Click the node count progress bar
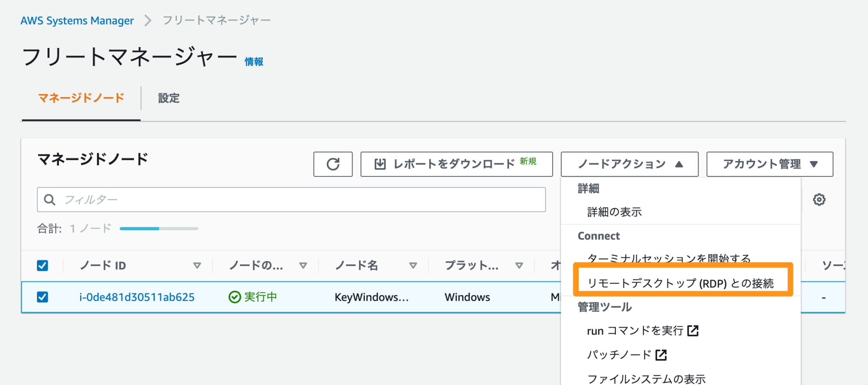 (x=159, y=228)
